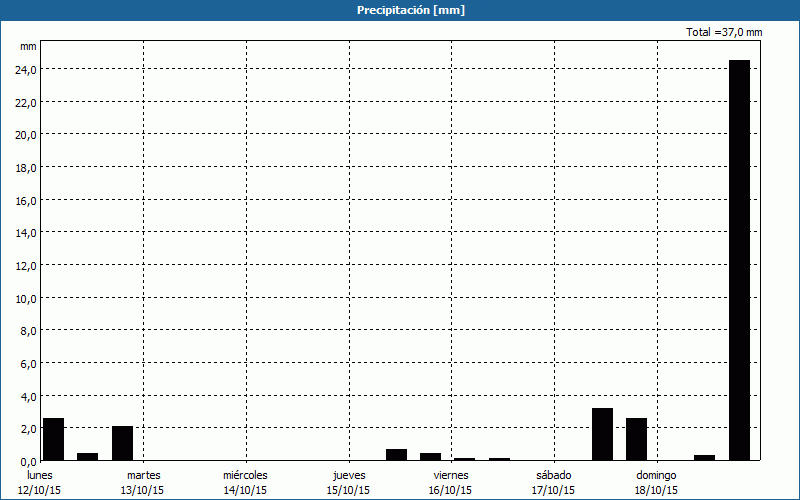Viewport: 800px width, 500px height.
Task: Click the viernes day label
Action: point(451,475)
